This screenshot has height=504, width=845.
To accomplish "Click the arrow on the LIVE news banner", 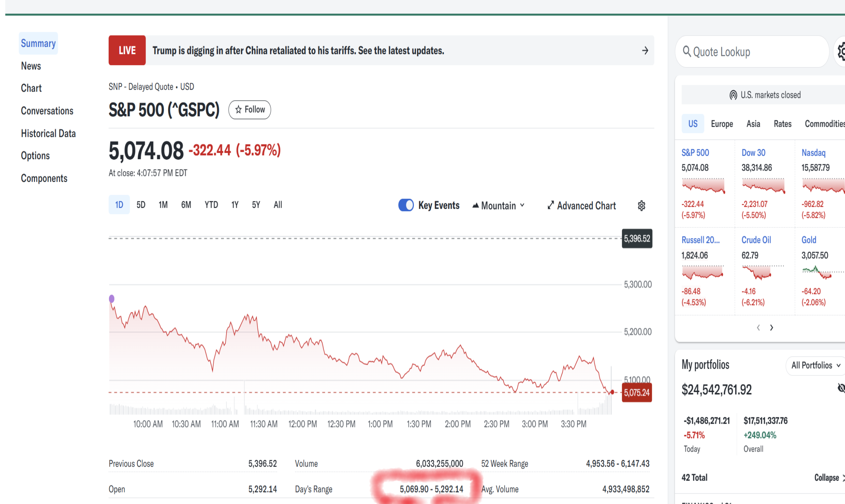I will [x=645, y=50].
